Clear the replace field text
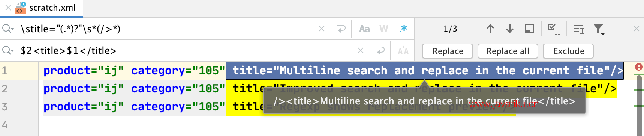The image size is (644, 136). (361, 50)
